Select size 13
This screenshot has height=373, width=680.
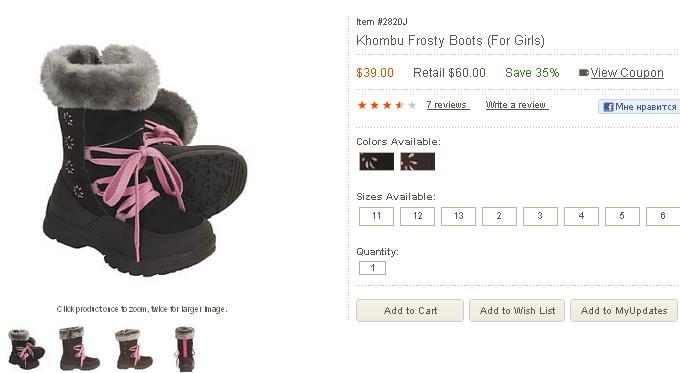point(458,216)
